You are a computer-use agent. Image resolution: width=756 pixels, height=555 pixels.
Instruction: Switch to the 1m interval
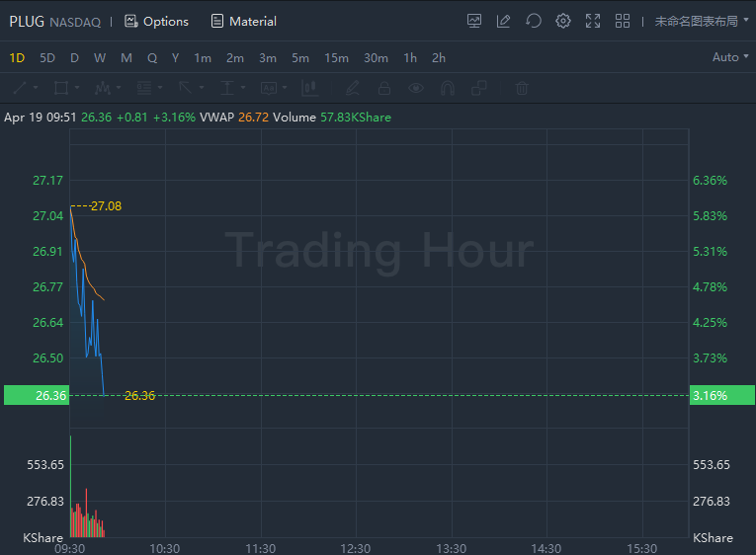(x=203, y=58)
